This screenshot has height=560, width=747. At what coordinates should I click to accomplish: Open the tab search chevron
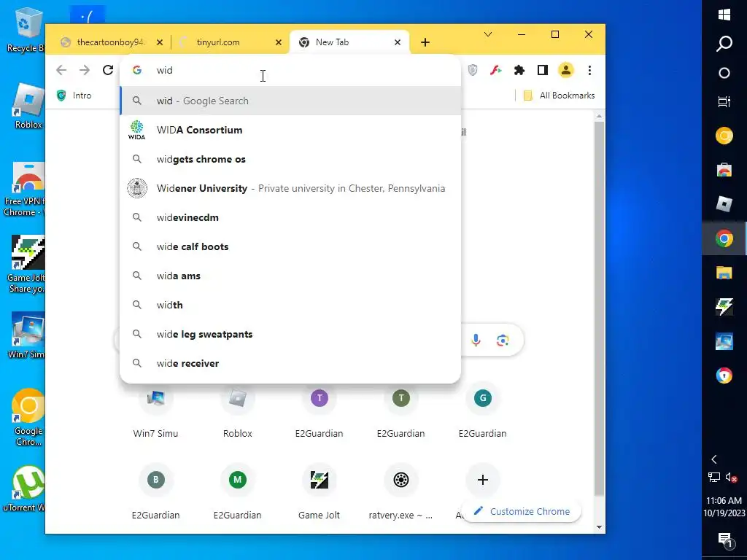tap(488, 34)
